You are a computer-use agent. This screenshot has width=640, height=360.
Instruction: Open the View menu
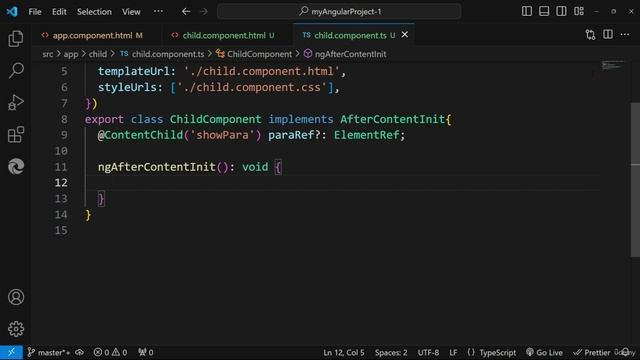coord(131,11)
